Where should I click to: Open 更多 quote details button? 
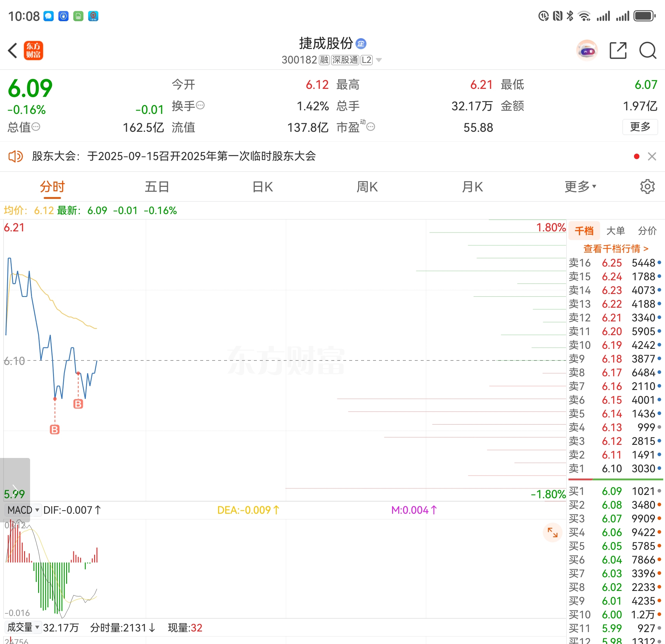tap(640, 127)
